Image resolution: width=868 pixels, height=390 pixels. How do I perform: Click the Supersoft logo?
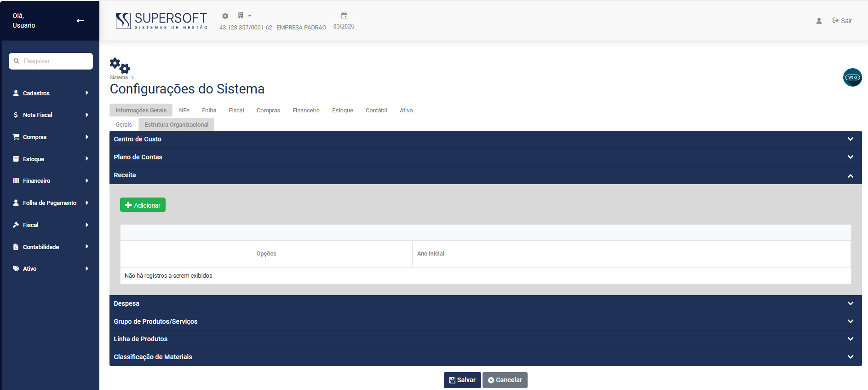pyautogui.click(x=161, y=21)
